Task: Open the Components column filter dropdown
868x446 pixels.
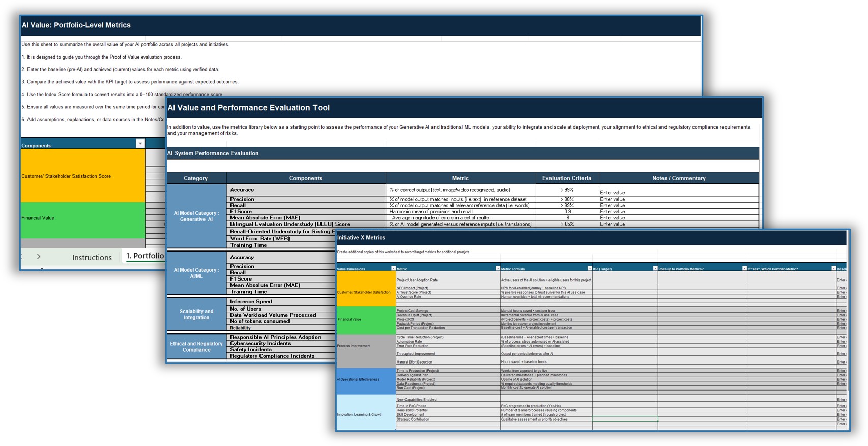Action: pyautogui.click(x=140, y=144)
